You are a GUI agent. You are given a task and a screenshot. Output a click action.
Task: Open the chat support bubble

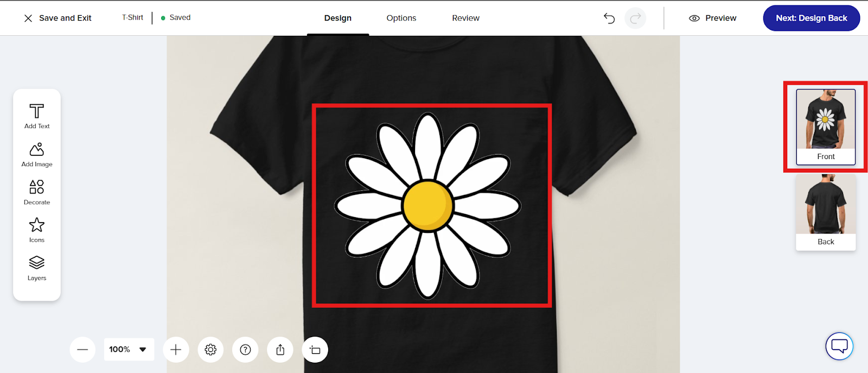pyautogui.click(x=839, y=345)
